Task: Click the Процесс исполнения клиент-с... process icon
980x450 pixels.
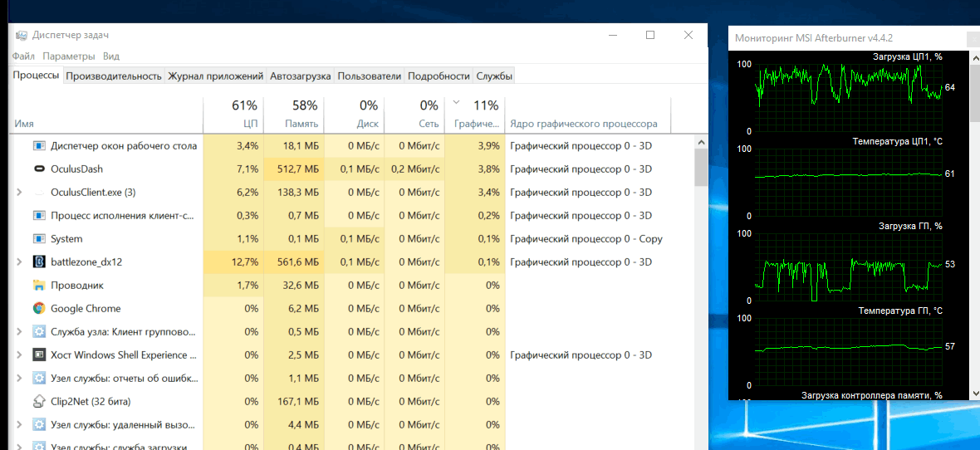Action: click(x=39, y=216)
